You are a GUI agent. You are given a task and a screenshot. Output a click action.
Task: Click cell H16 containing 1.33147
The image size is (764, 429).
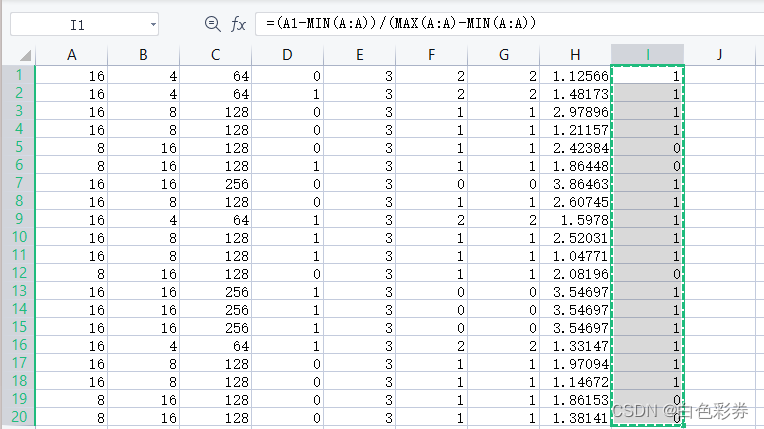(575, 346)
